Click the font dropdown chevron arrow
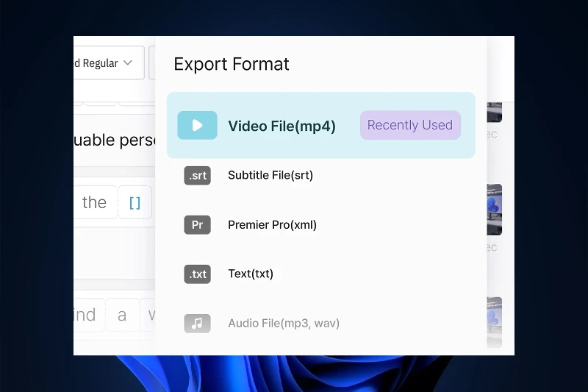 128,63
